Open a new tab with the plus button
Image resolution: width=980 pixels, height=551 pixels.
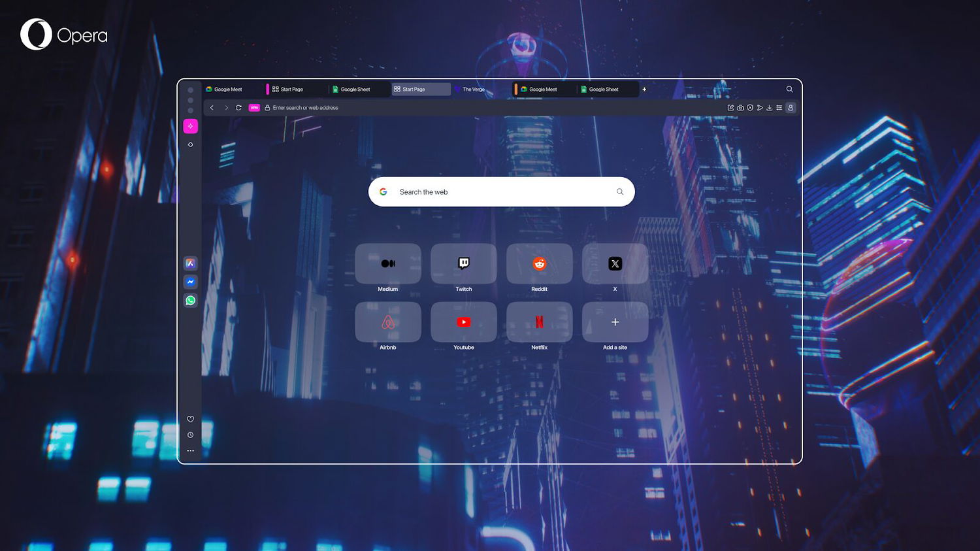(x=644, y=90)
